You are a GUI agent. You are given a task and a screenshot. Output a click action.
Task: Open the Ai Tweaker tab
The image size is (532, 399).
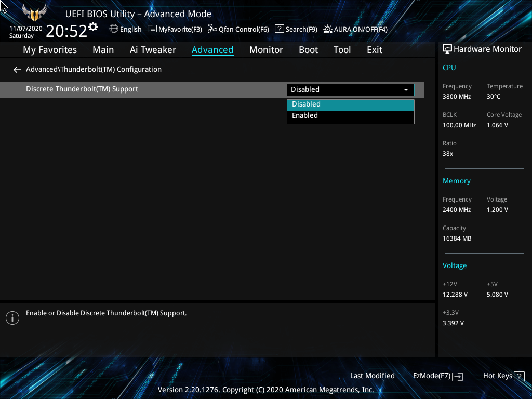point(153,50)
